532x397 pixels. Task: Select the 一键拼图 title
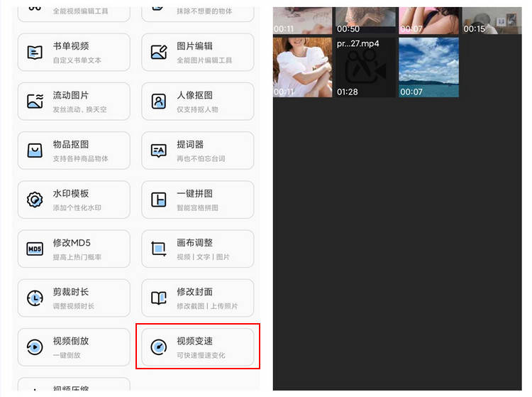coord(195,193)
